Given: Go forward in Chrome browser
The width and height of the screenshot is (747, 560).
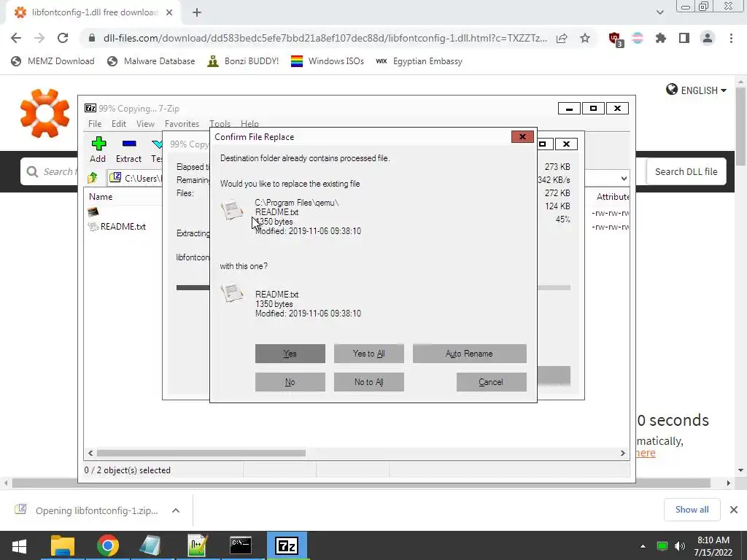Looking at the screenshot, I should tap(39, 38).
